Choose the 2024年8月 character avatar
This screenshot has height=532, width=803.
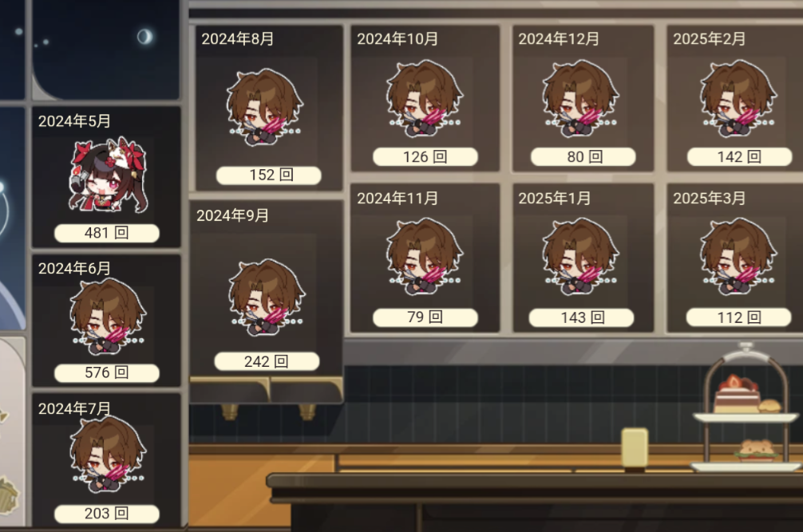coord(265,108)
